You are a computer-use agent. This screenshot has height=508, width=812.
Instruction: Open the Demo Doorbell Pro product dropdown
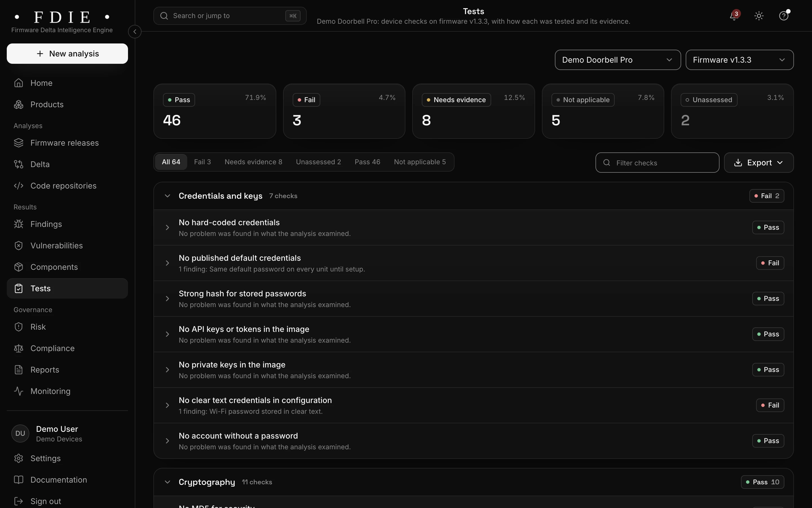coord(618,60)
